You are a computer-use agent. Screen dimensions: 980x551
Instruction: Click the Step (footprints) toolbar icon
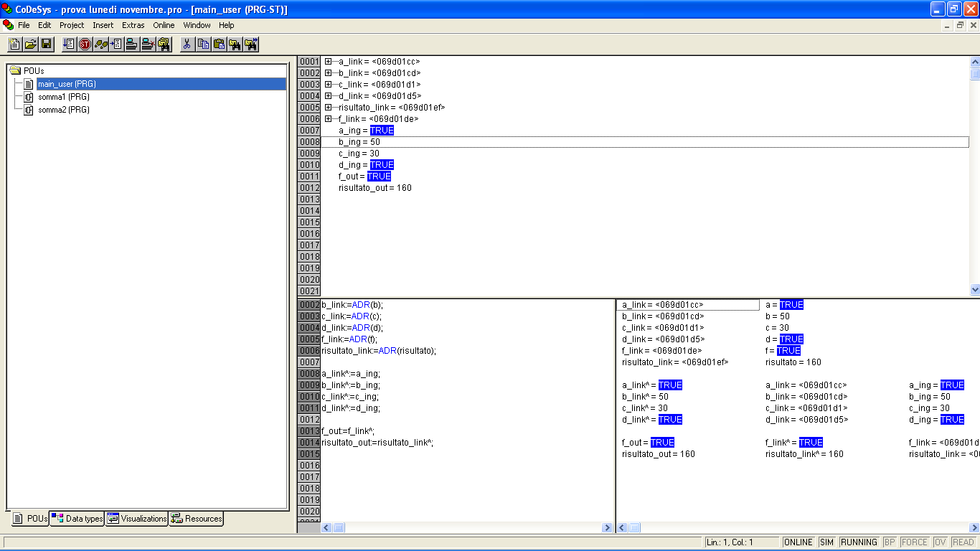click(x=100, y=44)
